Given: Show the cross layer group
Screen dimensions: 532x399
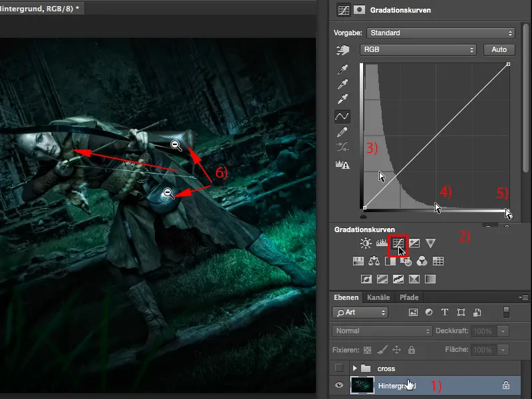Looking at the screenshot, I should [x=339, y=368].
